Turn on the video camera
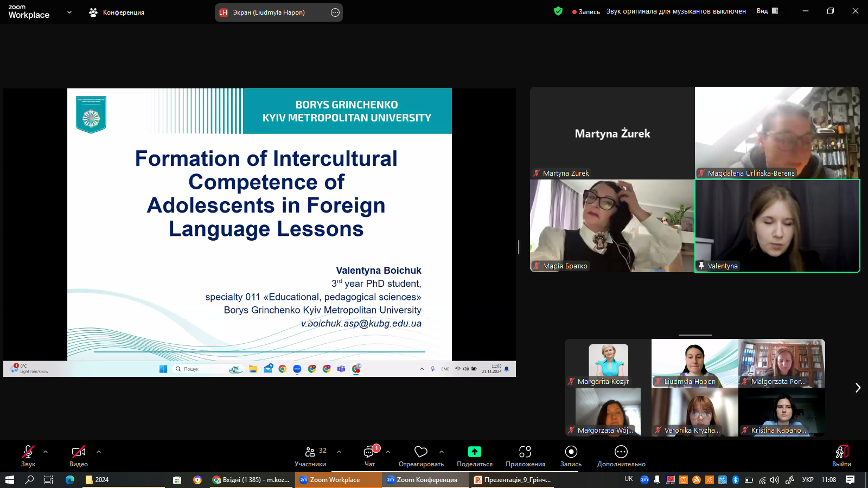 79,452
